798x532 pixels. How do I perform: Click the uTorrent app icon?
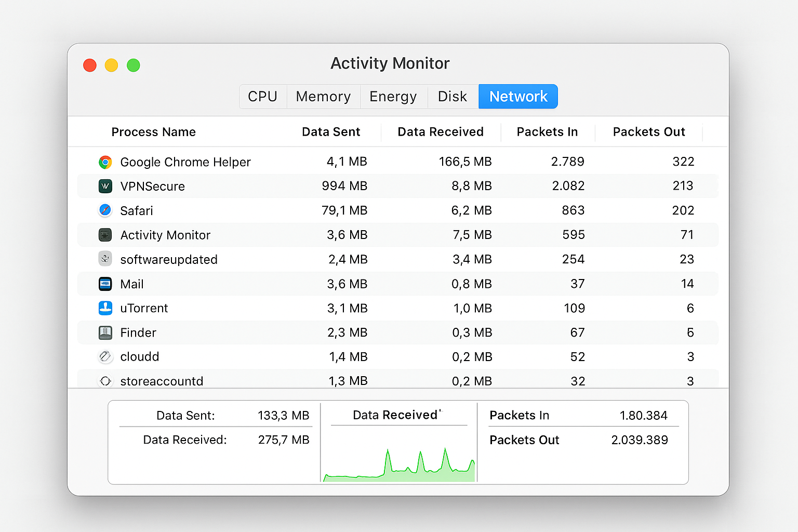(105, 308)
